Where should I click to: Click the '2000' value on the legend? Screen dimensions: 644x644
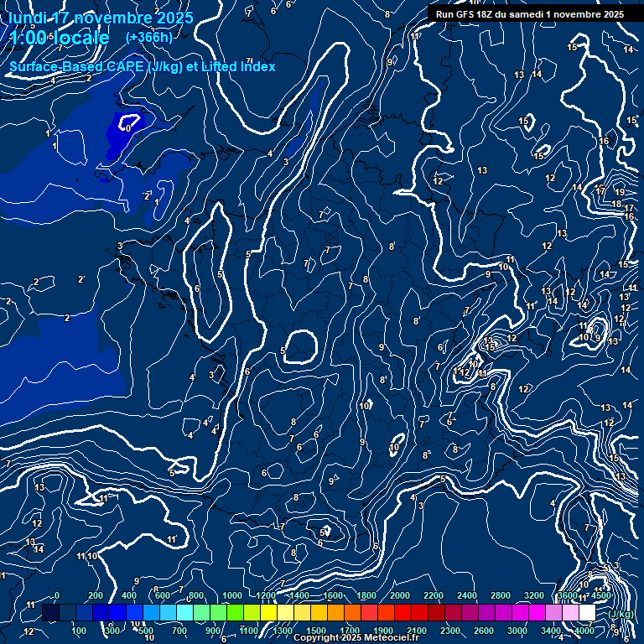pos(400,595)
